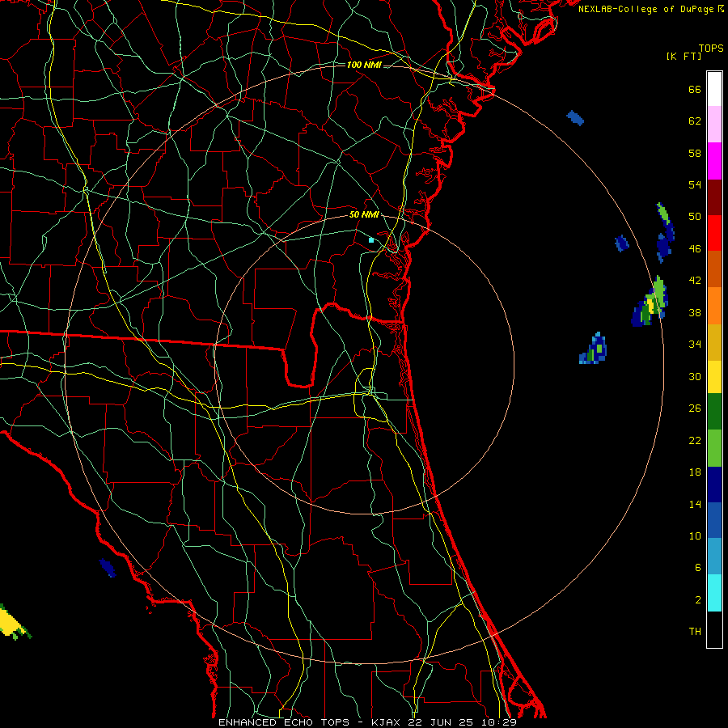Click the navy blue legend swatch

pyautogui.click(x=714, y=485)
